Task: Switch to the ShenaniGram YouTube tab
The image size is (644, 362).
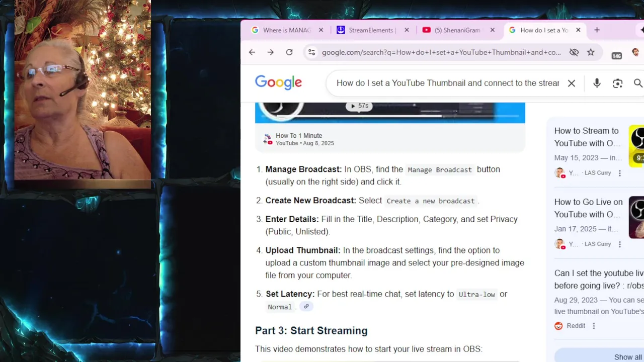Action: (x=457, y=30)
